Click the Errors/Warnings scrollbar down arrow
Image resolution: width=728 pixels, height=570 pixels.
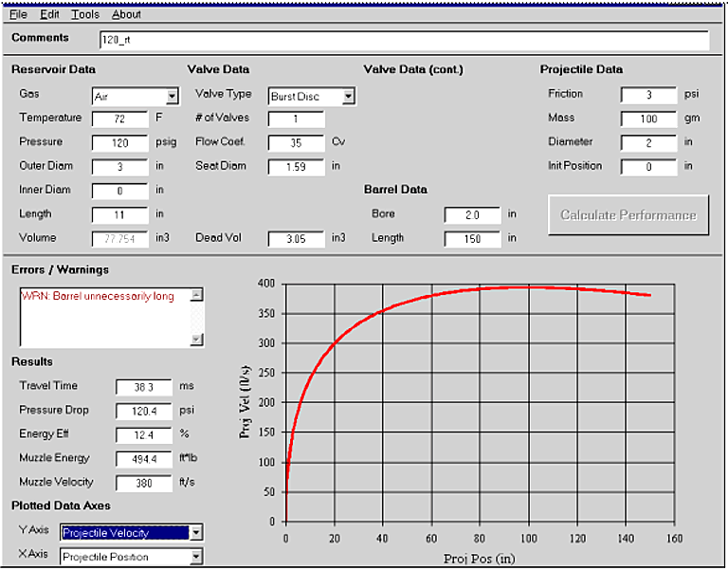197,340
